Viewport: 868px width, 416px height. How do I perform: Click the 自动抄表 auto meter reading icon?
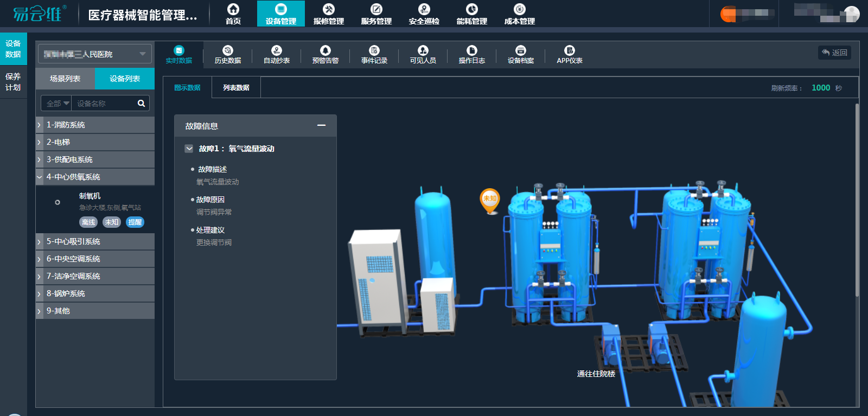pos(277,54)
